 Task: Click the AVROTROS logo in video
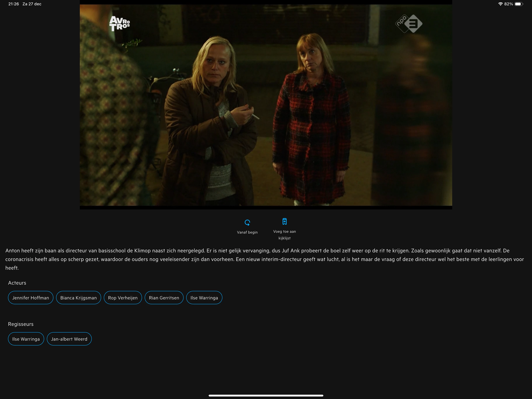click(120, 24)
